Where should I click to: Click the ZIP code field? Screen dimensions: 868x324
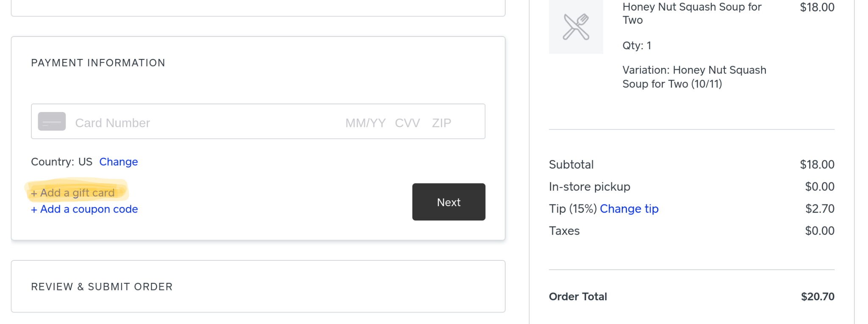point(441,123)
